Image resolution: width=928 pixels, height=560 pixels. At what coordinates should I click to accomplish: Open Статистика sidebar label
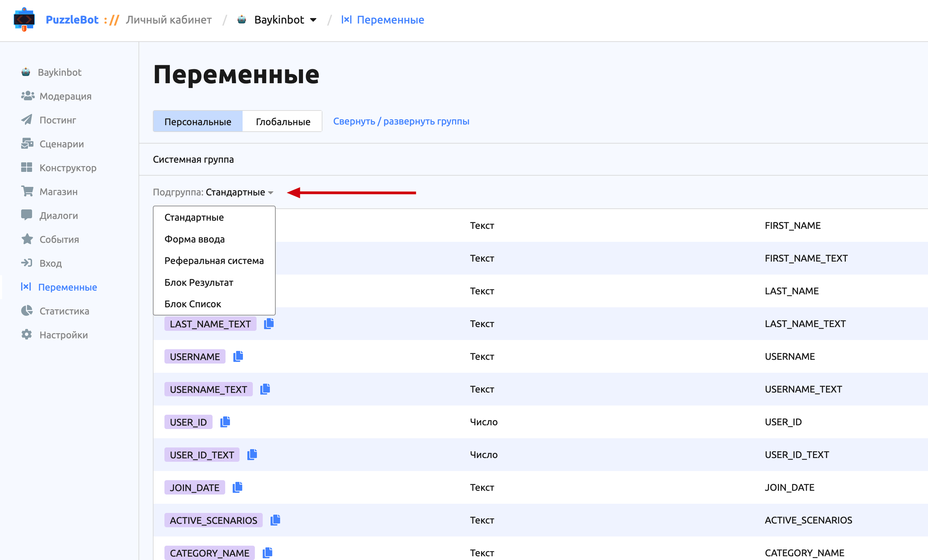64,311
